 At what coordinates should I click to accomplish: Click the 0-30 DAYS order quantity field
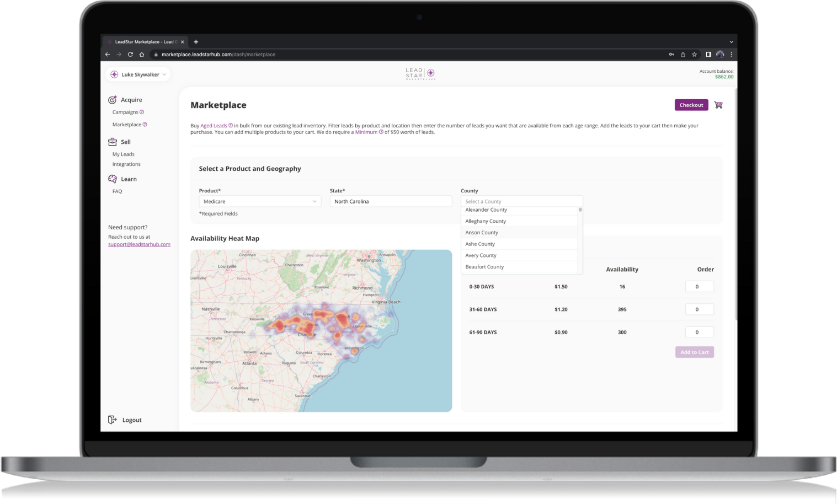(700, 287)
